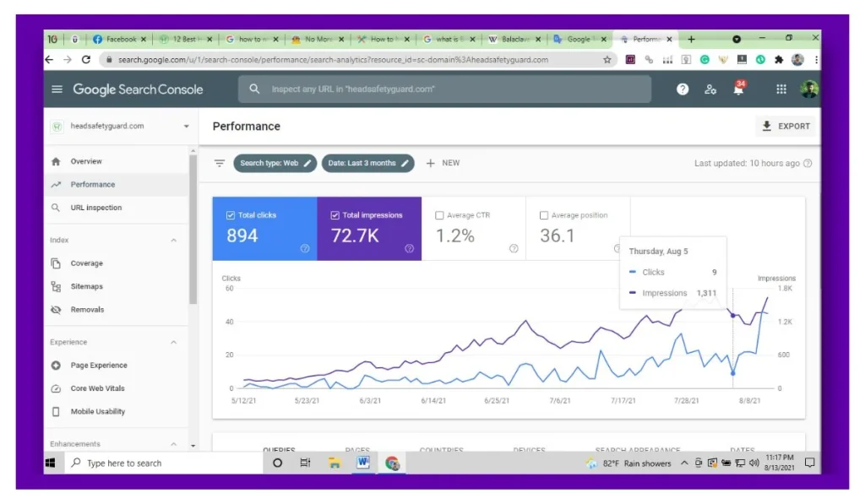Collapse the Experience section
The width and height of the screenshot is (865, 504).
click(x=174, y=343)
